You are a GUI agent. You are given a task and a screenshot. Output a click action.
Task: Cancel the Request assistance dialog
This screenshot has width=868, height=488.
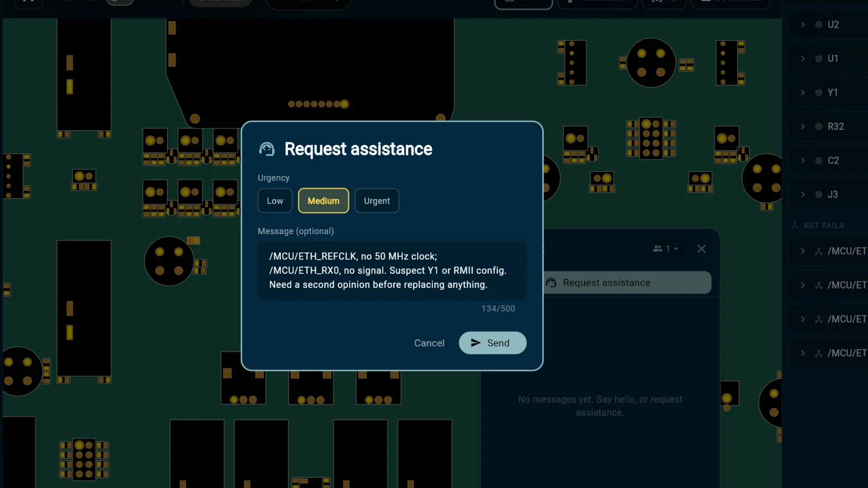point(429,343)
